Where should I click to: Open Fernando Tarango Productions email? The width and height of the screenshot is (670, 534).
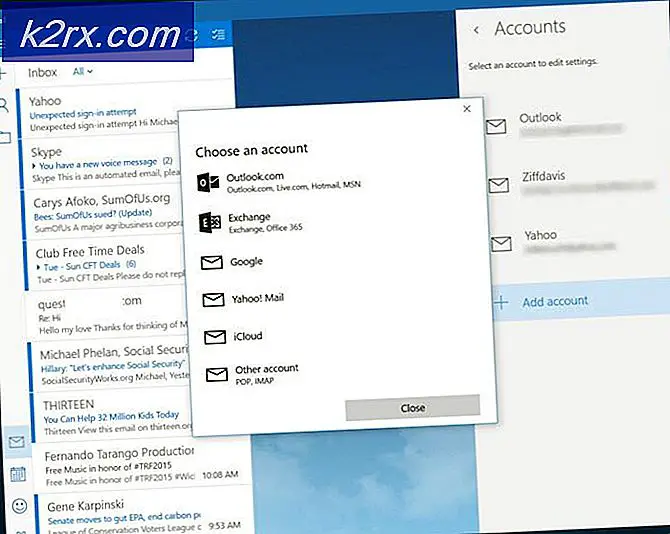click(141, 467)
